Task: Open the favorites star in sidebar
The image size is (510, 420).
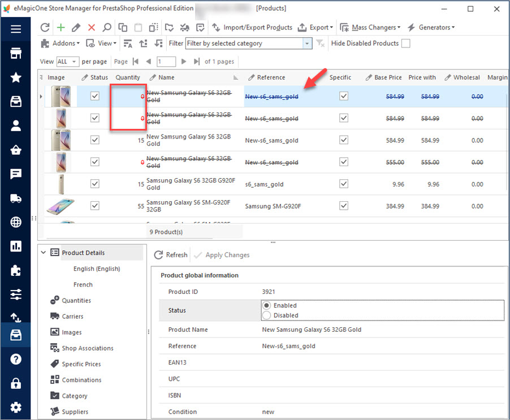Action: click(16, 77)
